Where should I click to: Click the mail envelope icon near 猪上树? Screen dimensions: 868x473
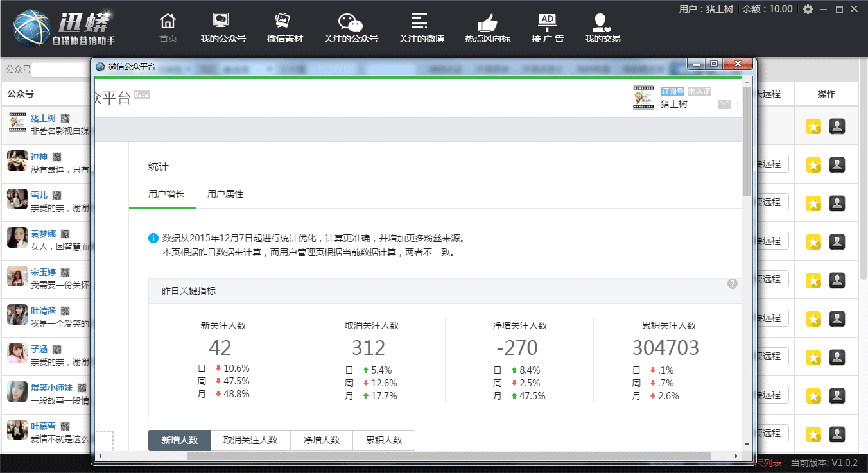(724, 105)
